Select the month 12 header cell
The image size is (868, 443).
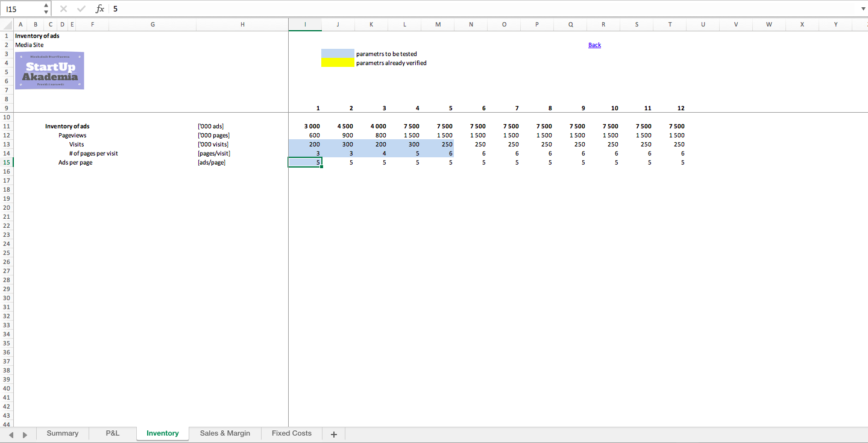(x=670, y=108)
